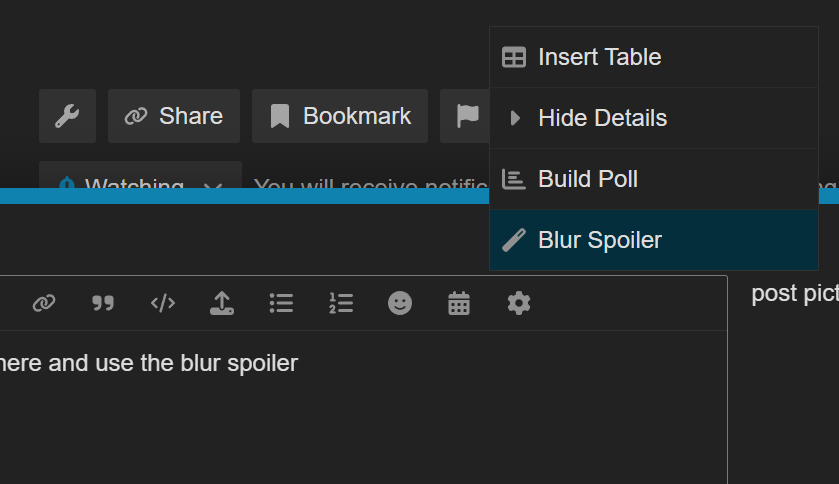Open the emoji picker smiley icon
The width and height of the screenshot is (839, 484).
(x=400, y=303)
